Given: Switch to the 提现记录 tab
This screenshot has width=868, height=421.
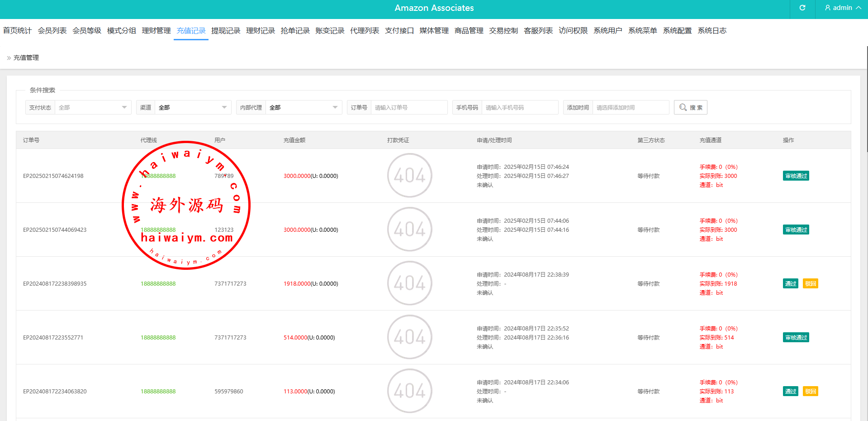Looking at the screenshot, I should pos(226,31).
